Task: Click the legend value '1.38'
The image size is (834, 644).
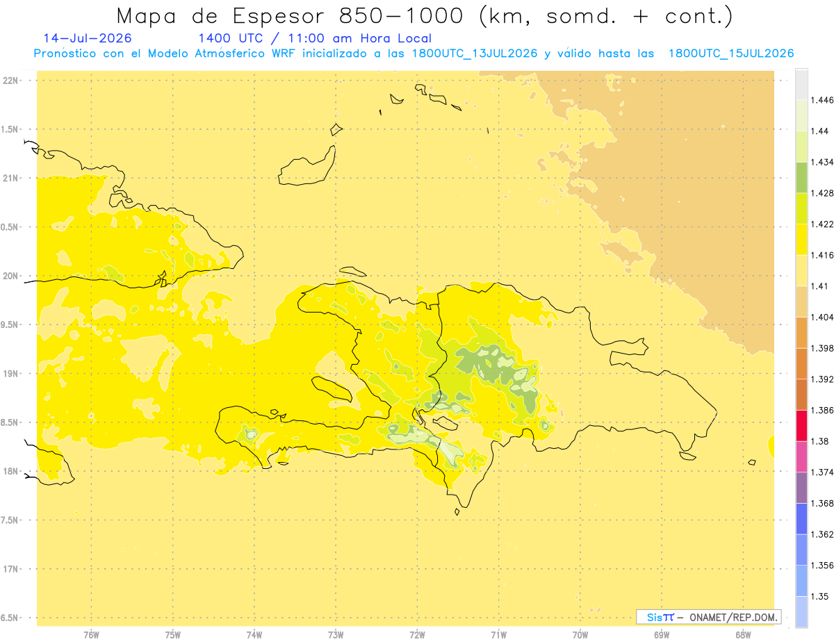Action: 820,440
